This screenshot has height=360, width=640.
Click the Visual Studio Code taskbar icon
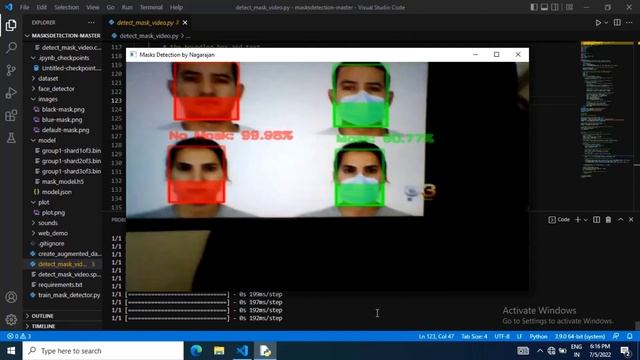(x=242, y=351)
